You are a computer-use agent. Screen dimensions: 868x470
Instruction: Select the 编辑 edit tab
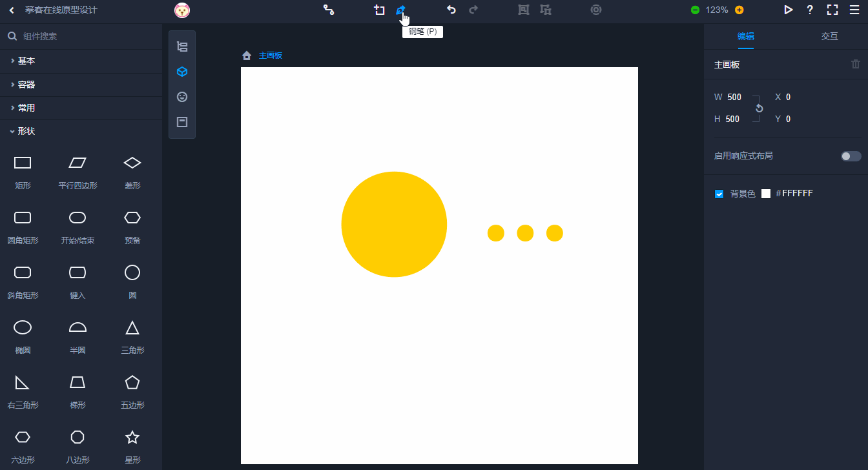click(x=745, y=36)
